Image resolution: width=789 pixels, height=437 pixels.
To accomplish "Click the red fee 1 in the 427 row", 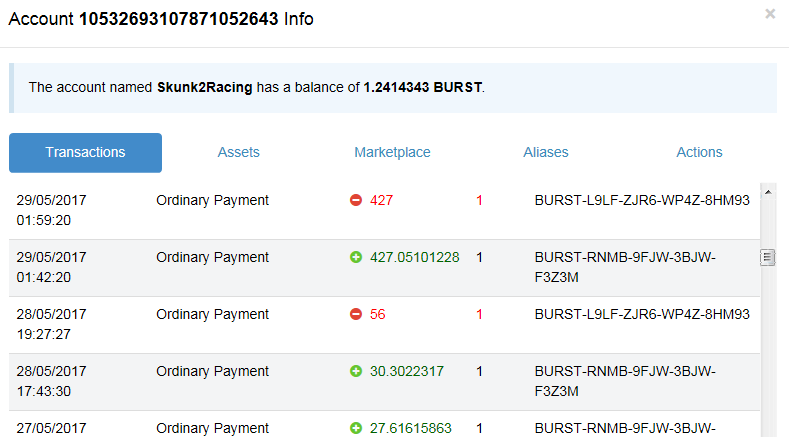I will tap(480, 200).
